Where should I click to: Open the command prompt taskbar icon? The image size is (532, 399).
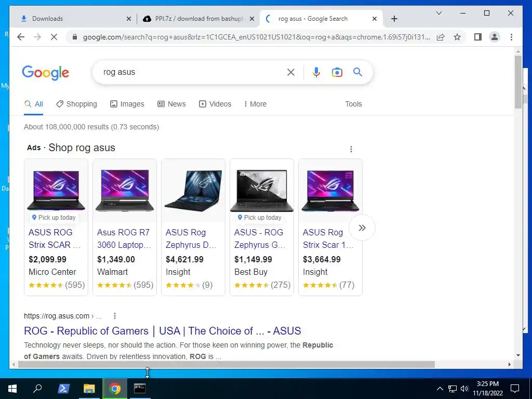pos(140,389)
